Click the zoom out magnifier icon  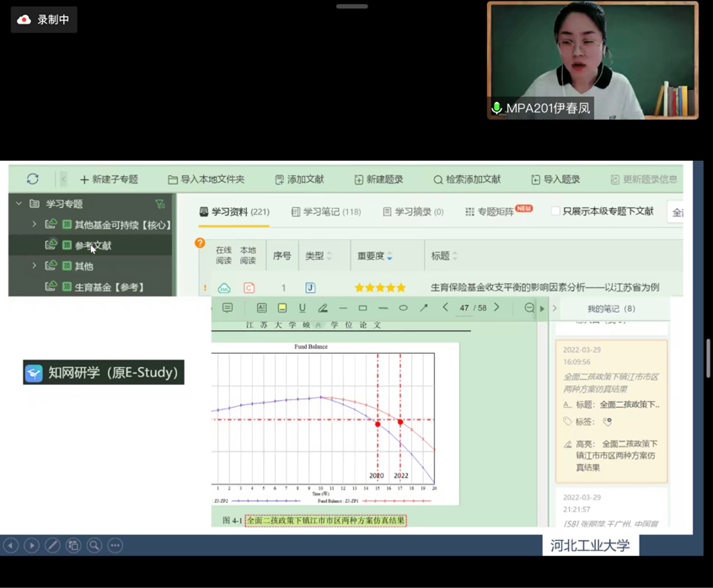529,308
